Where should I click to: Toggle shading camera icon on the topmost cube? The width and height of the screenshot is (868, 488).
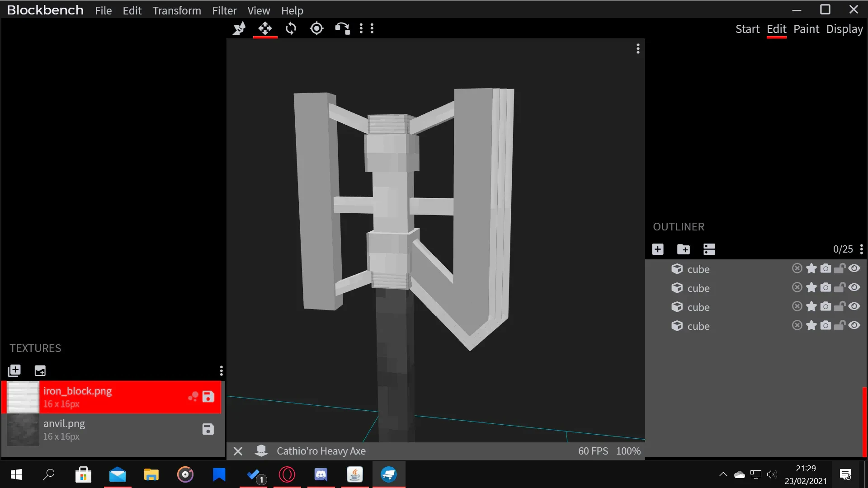coord(826,268)
